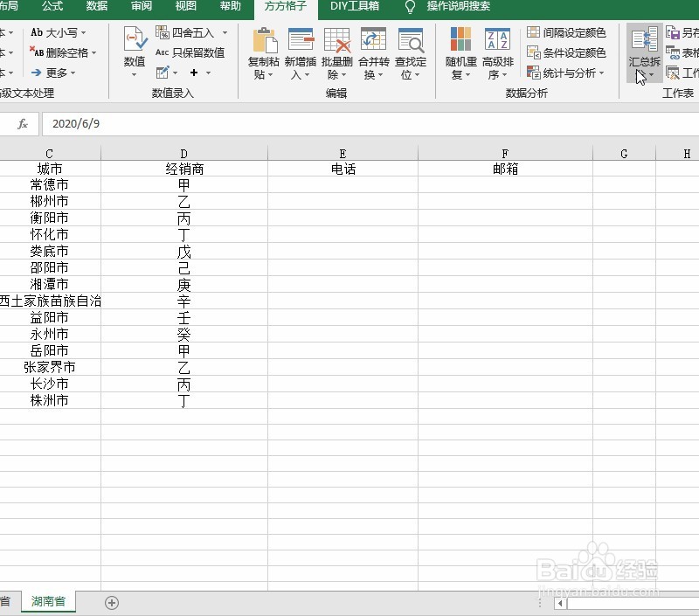Open the 数值 tool icon
Image resolution: width=699 pixels, height=616 pixels.
point(135,39)
